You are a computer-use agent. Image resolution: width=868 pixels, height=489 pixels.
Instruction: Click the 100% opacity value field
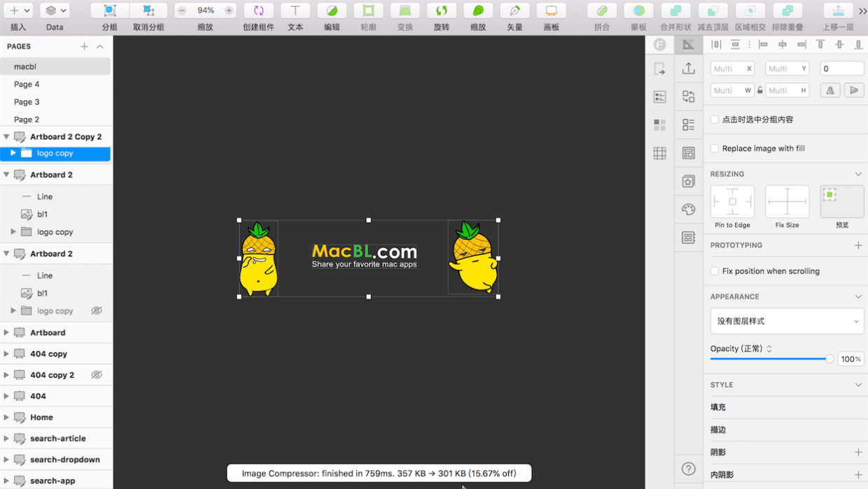851,359
